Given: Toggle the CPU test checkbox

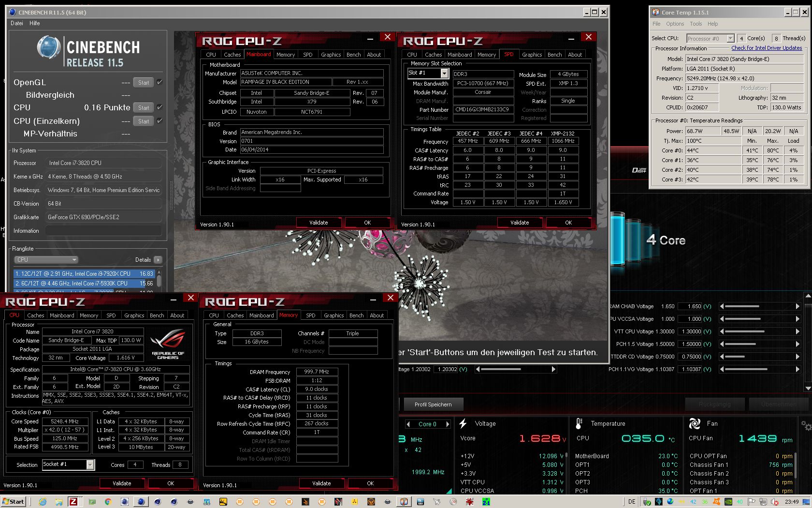Looking at the screenshot, I should 159,107.
